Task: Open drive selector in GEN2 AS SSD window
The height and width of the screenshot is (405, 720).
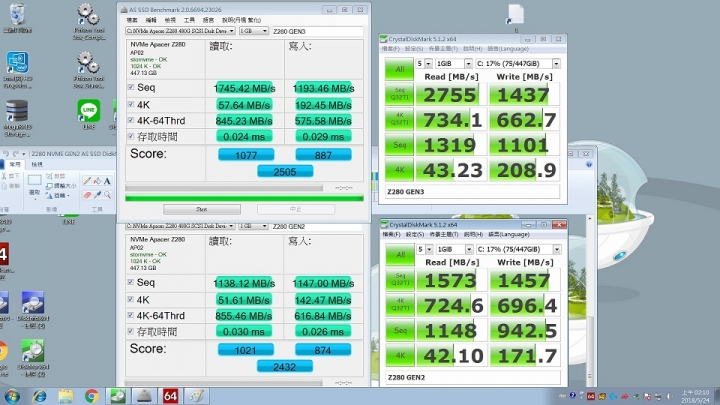Action: (x=180, y=226)
